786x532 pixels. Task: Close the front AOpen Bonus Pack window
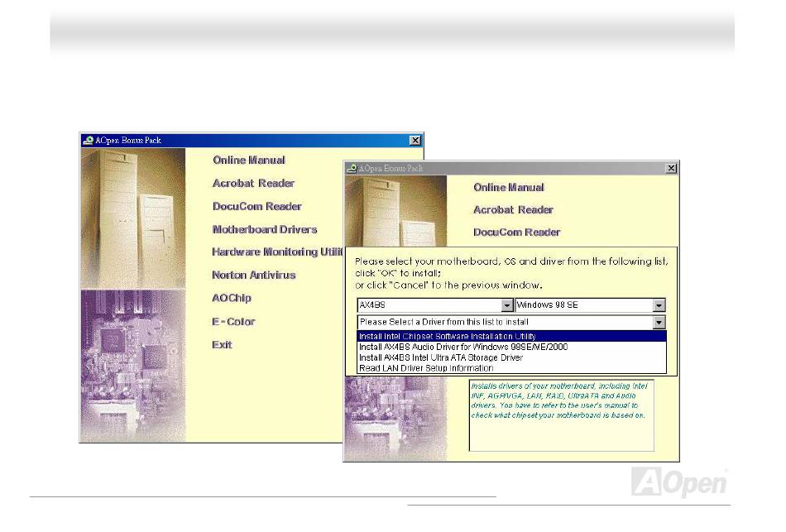click(671, 168)
